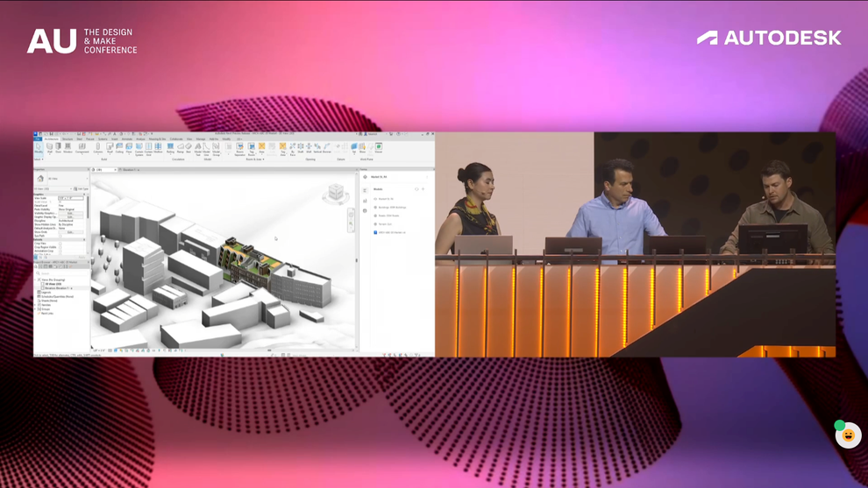Click the Edit Type button
This screenshot has height=488, width=868.
click(81, 188)
